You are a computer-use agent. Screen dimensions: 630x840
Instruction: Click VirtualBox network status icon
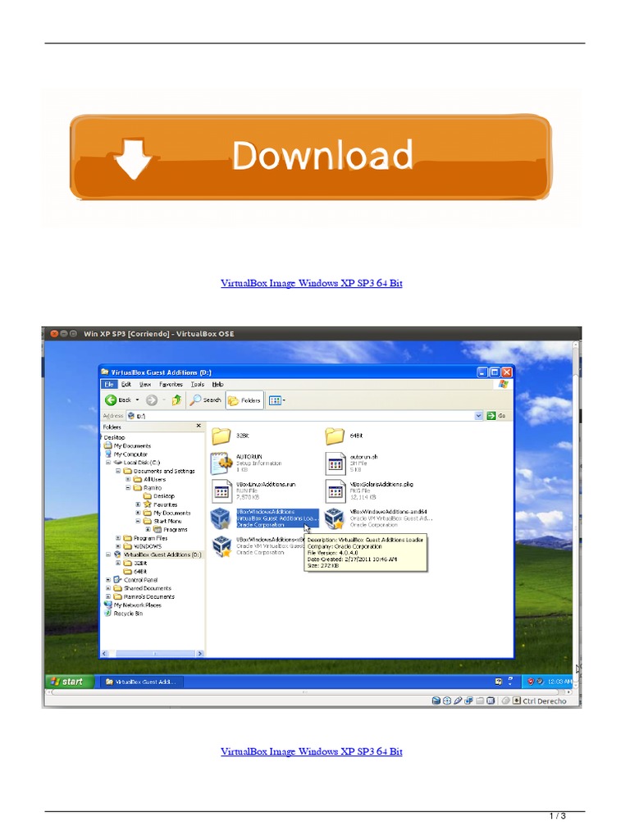[x=468, y=701]
